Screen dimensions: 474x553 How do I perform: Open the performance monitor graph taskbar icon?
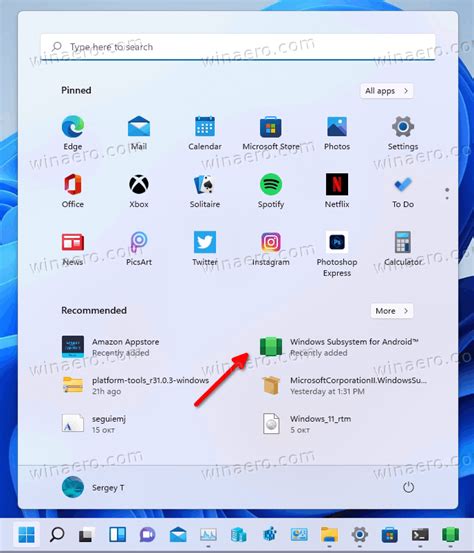(208, 535)
